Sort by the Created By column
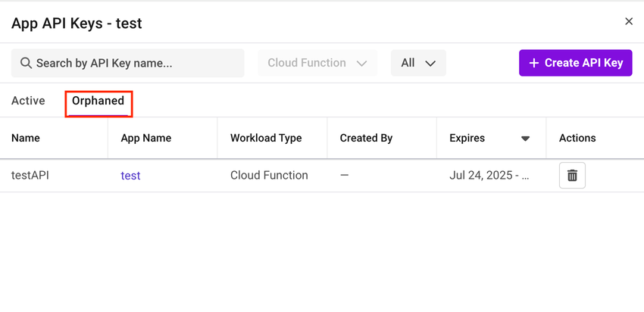Screen dimensions: 644x312 pos(366,138)
